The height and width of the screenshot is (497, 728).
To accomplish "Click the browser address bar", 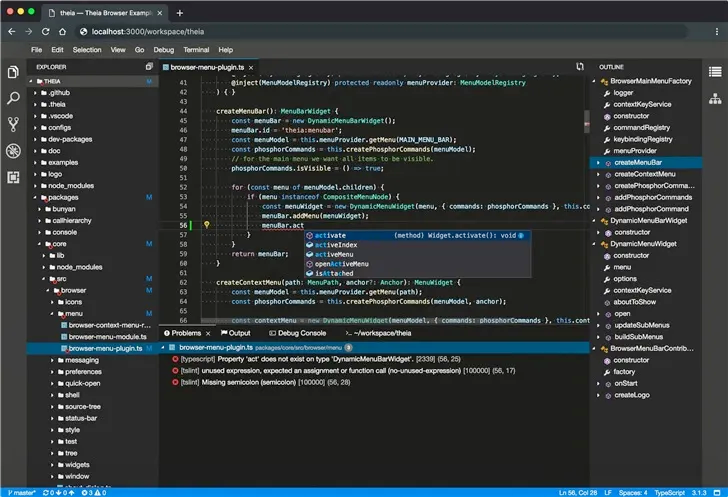I will click(381, 32).
